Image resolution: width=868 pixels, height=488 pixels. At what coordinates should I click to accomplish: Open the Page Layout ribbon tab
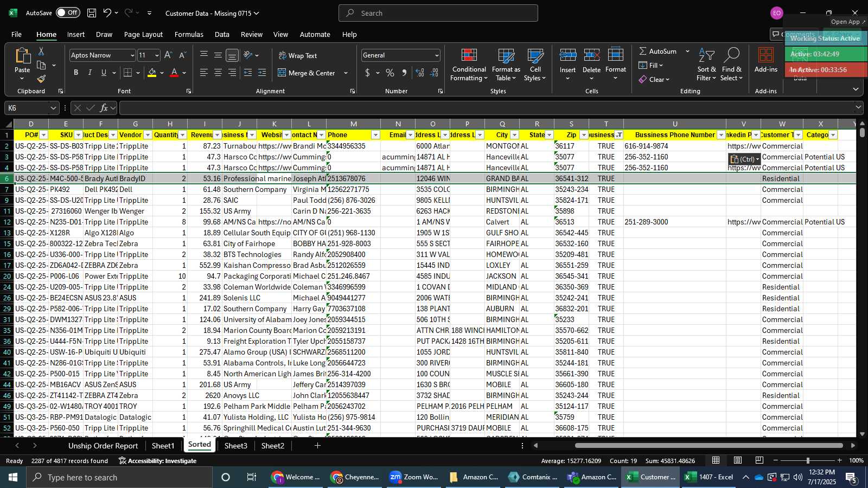pyautogui.click(x=143, y=34)
